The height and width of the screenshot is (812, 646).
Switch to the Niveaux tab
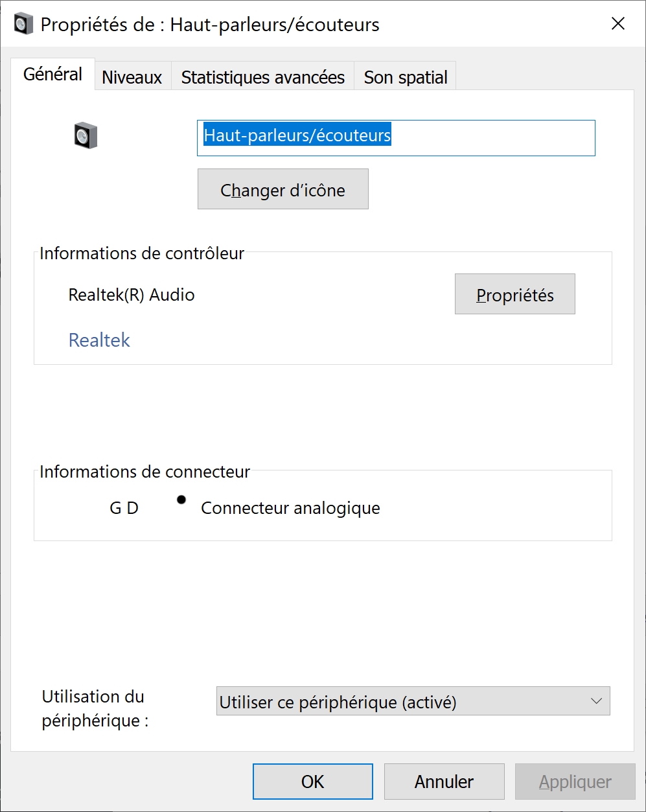click(132, 77)
